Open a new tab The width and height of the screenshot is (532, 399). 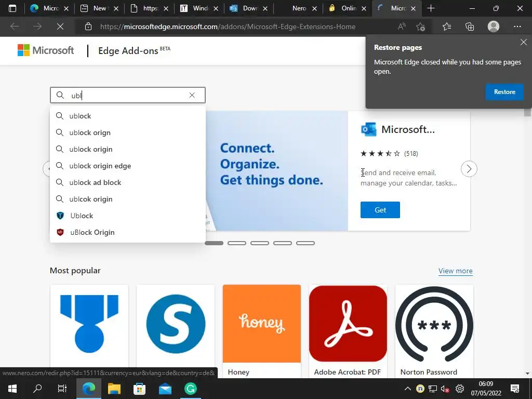[x=431, y=8]
